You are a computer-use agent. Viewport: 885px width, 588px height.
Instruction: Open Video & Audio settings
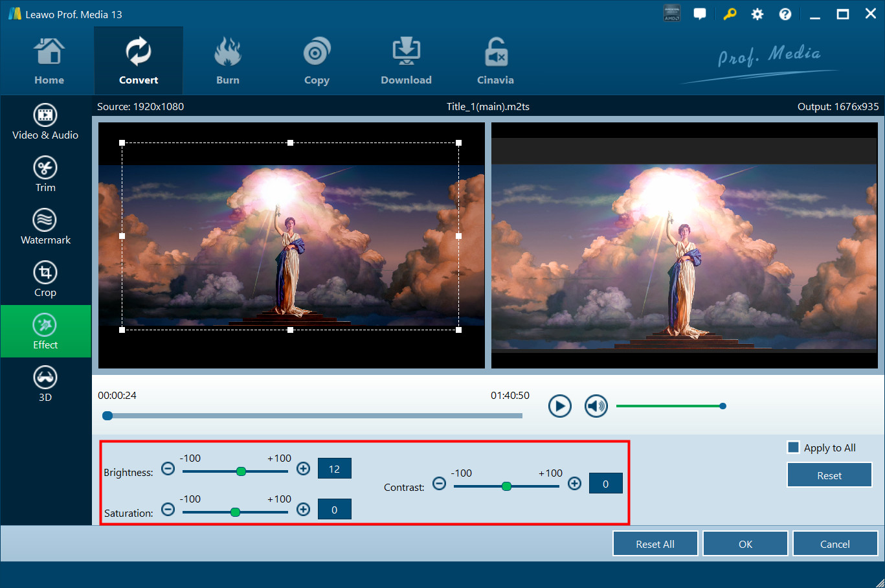45,122
